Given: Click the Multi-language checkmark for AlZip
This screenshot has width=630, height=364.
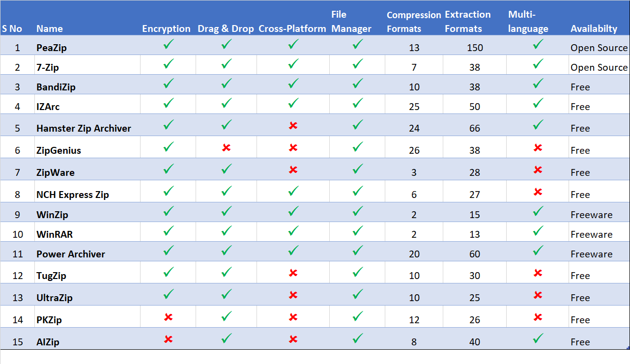Looking at the screenshot, I should coord(538,338).
